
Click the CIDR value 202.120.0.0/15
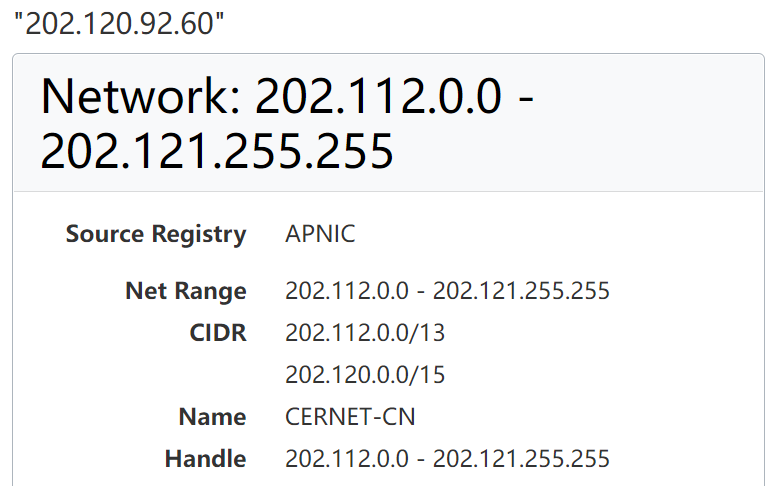coord(365,375)
